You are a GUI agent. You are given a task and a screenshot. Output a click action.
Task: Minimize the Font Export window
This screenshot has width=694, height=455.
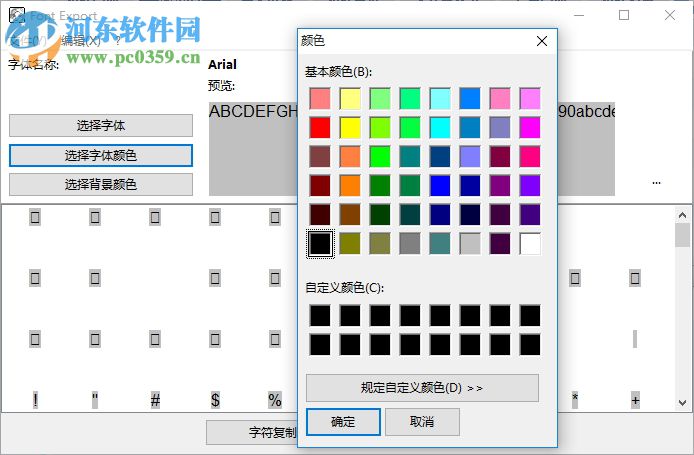coord(579,15)
